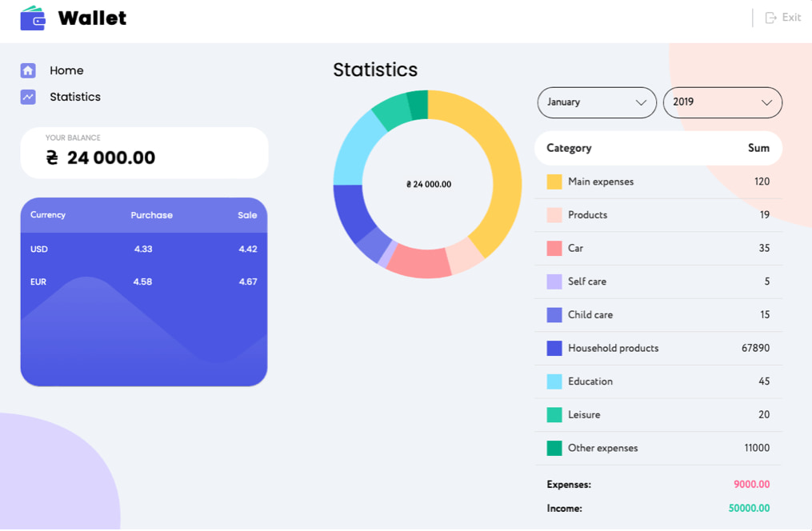Click the Other expenses category label
The height and width of the screenshot is (531, 812).
click(x=602, y=448)
